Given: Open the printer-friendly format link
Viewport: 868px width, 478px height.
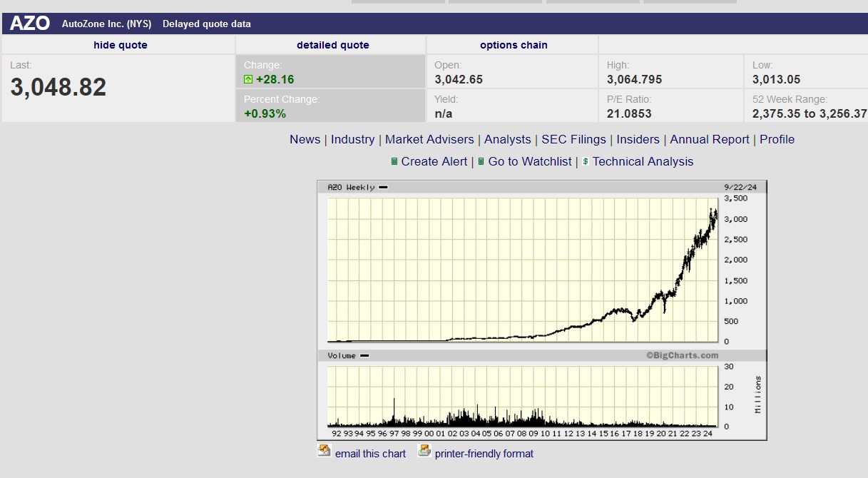Looking at the screenshot, I should pos(484,454).
